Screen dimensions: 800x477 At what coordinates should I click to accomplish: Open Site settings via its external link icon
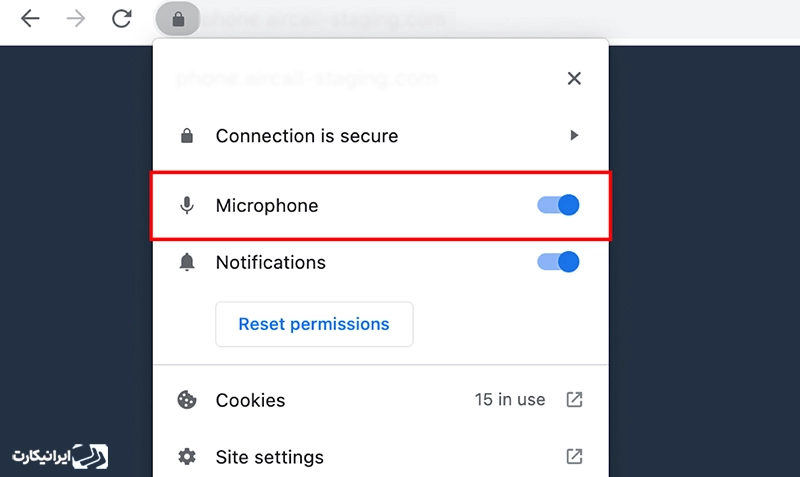pyautogui.click(x=574, y=456)
